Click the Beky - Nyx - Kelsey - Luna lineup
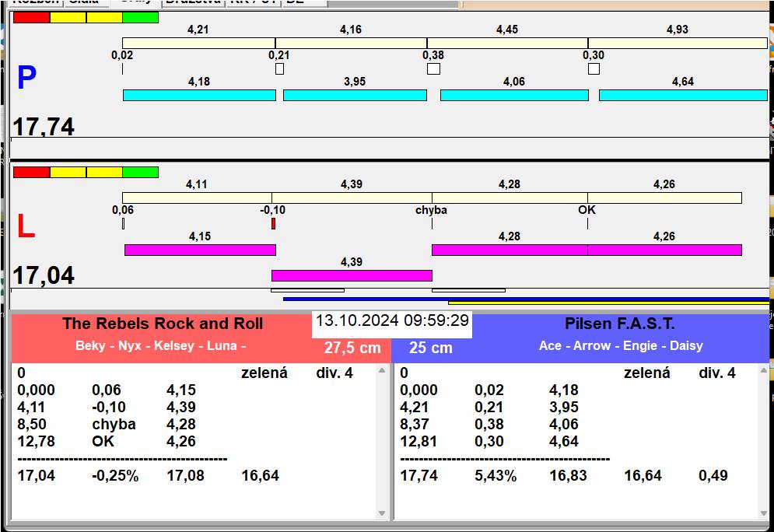Image resolution: width=774 pixels, height=532 pixels. [160, 345]
